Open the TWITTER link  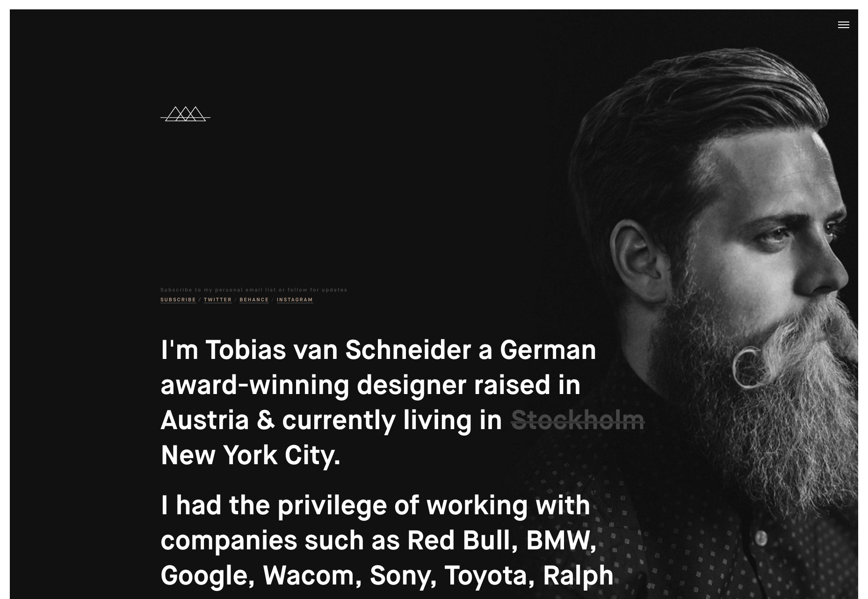217,300
